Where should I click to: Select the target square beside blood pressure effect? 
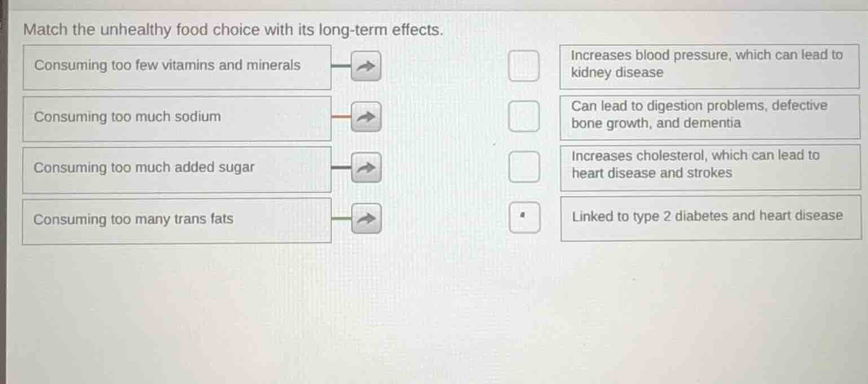[x=523, y=66]
